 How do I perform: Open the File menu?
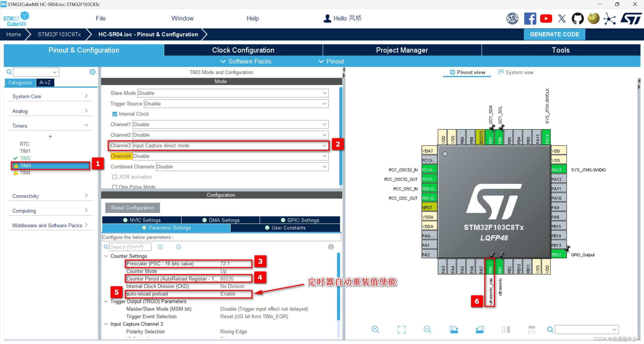pos(101,18)
